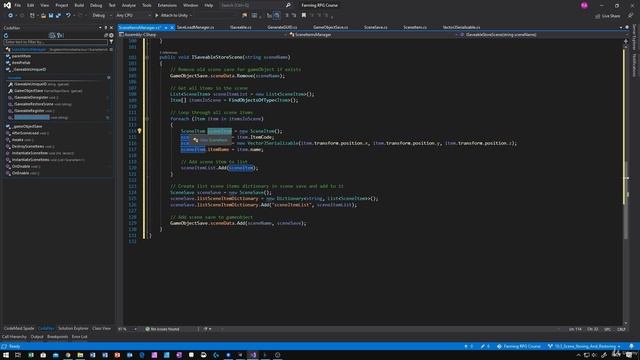Click the Git branch name in status bar
Image resolution: width=640 pixels, height=360 pixels.
pyautogui.click(x=584, y=347)
